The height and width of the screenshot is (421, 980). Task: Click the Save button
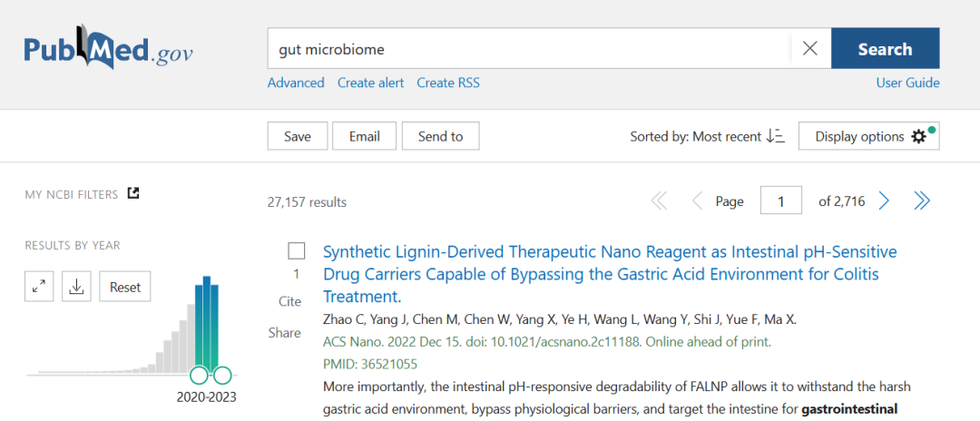(x=298, y=136)
